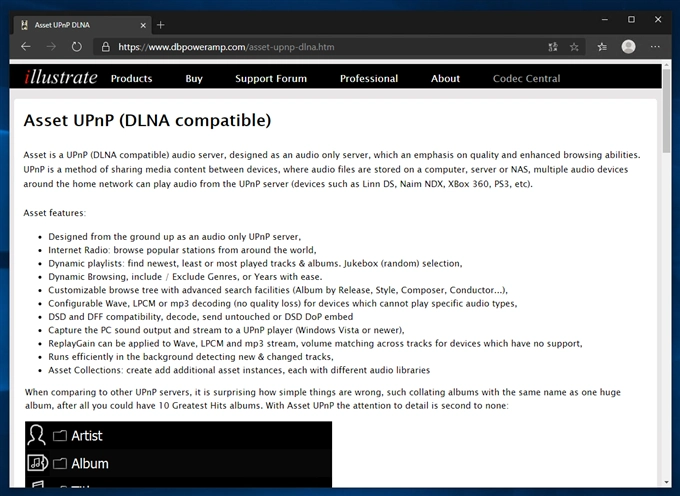Click the 'Capture the PC sound' bullet

226,330
